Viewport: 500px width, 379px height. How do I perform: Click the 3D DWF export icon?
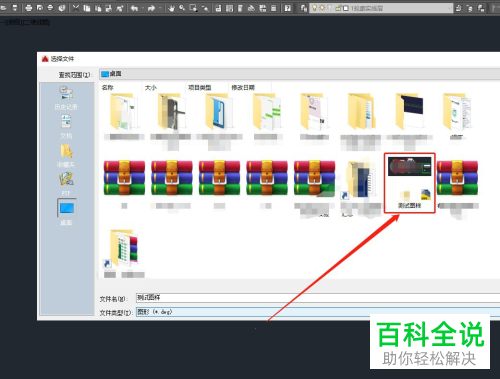pos(62,8)
